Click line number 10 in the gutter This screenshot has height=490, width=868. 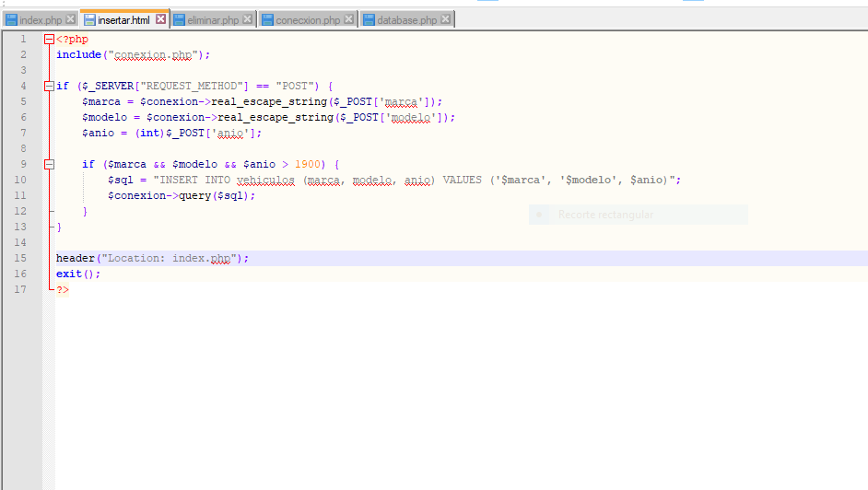(x=20, y=181)
